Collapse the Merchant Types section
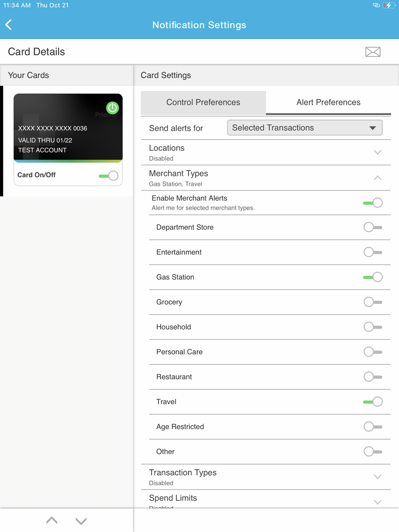 [377, 178]
